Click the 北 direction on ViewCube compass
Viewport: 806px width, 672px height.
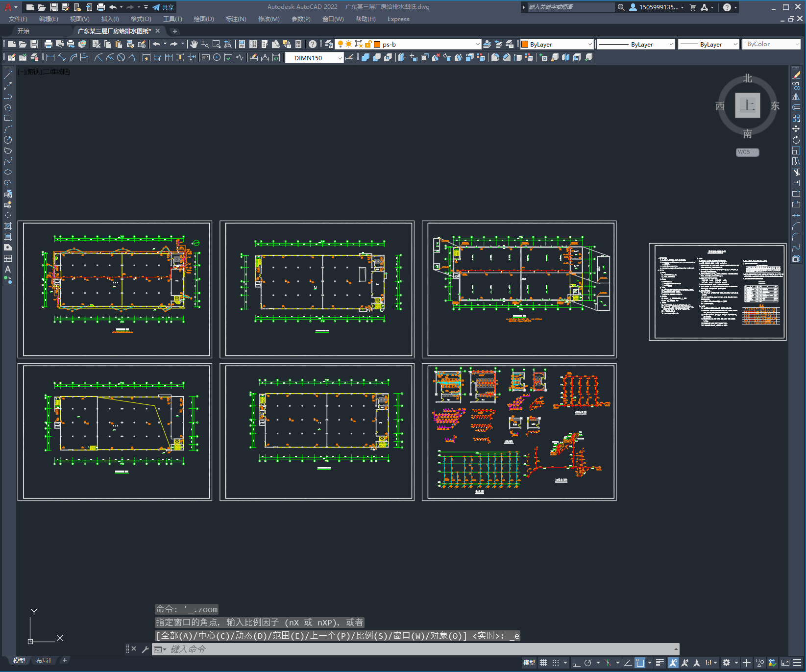click(x=748, y=78)
